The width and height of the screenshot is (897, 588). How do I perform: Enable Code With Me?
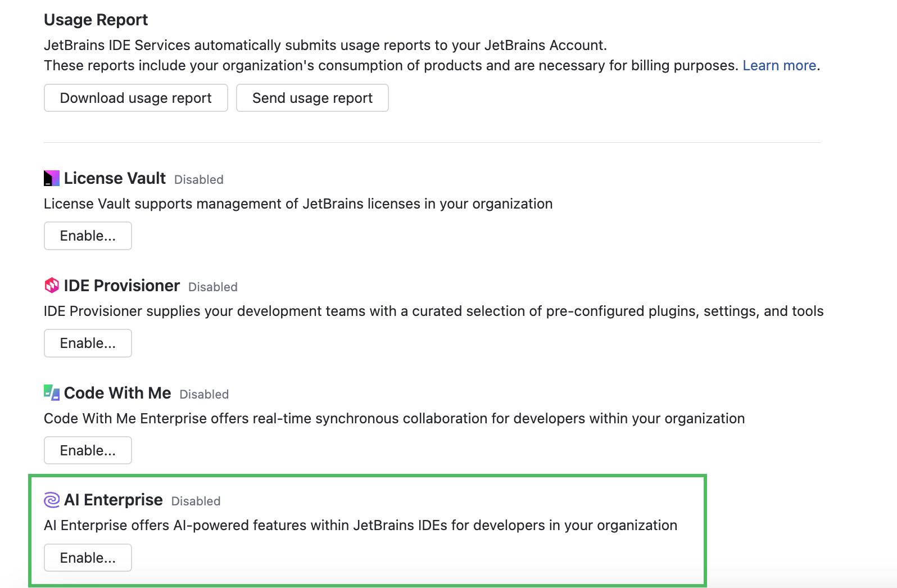(87, 450)
